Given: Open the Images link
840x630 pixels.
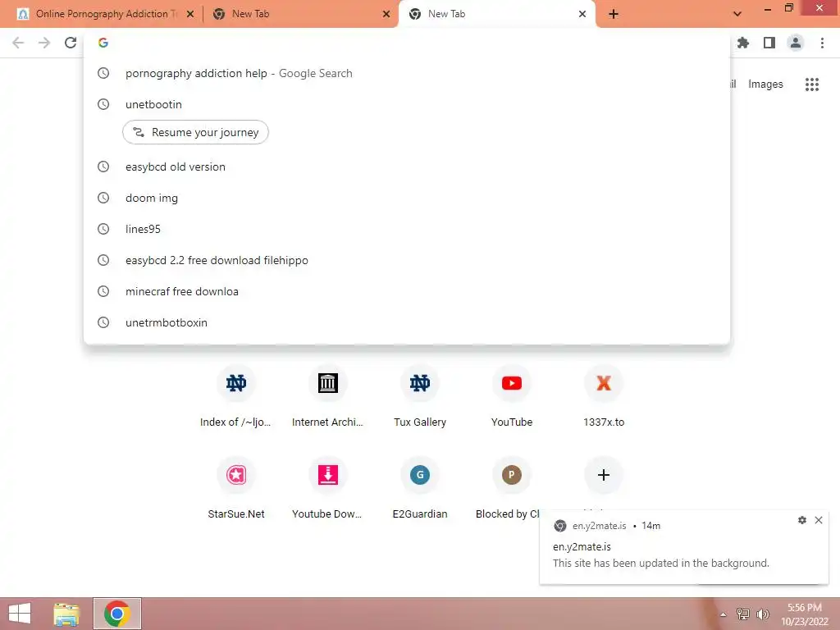Looking at the screenshot, I should [x=765, y=84].
